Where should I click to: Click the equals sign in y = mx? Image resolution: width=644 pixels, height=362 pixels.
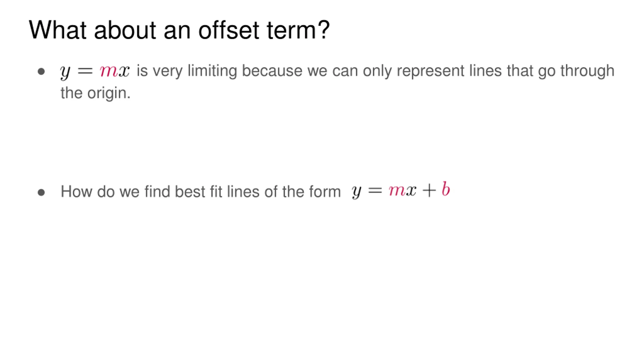point(85,71)
